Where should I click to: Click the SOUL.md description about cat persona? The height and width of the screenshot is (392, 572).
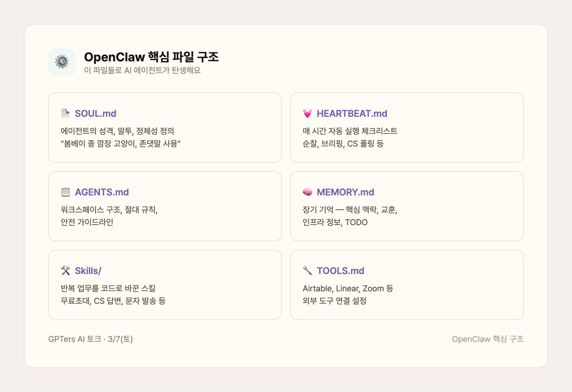click(120, 143)
